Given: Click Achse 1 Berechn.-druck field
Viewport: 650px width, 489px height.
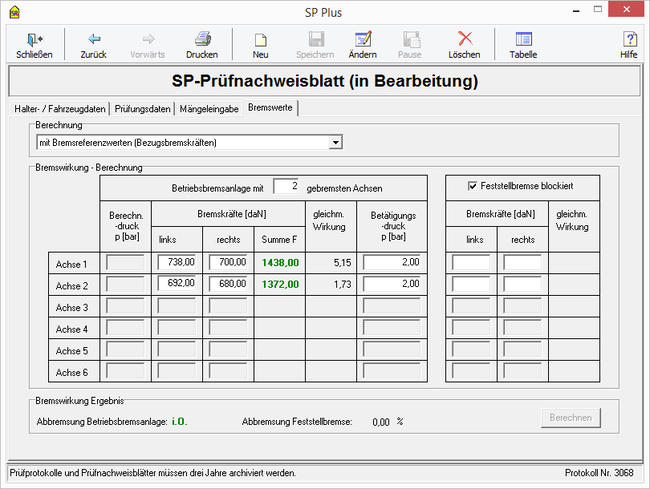Looking at the screenshot, I should (x=125, y=263).
